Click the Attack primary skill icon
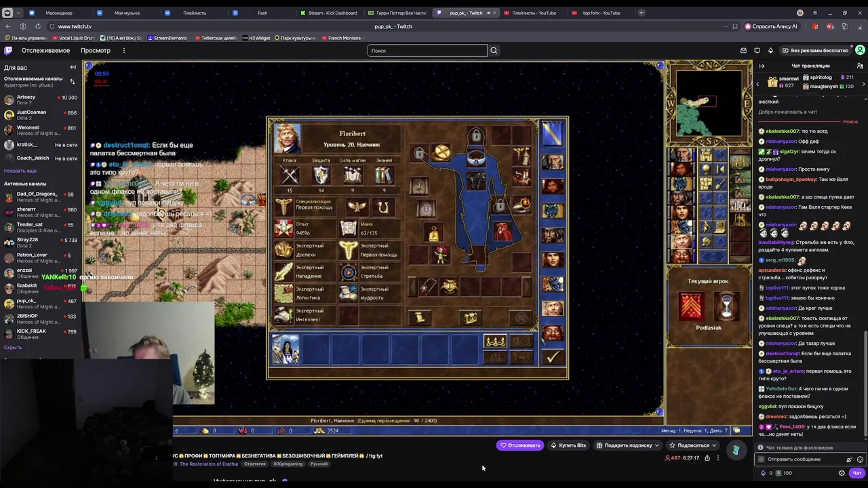Image resolution: width=868 pixels, height=488 pixels. [x=290, y=176]
